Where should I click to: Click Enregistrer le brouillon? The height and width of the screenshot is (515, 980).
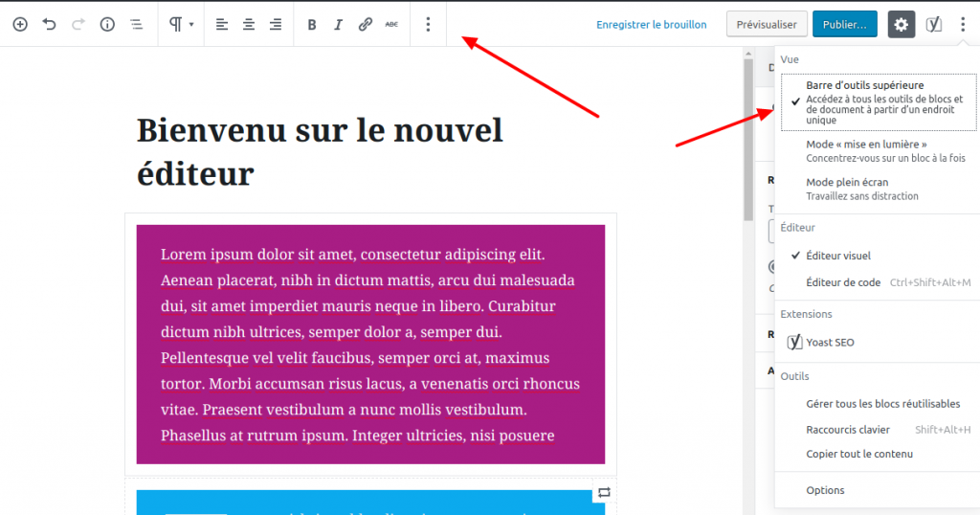(651, 24)
